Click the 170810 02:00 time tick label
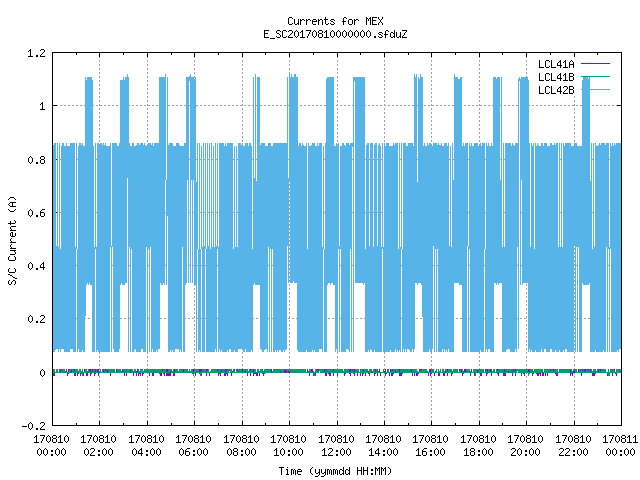This screenshot has height=480, width=640. point(98,446)
